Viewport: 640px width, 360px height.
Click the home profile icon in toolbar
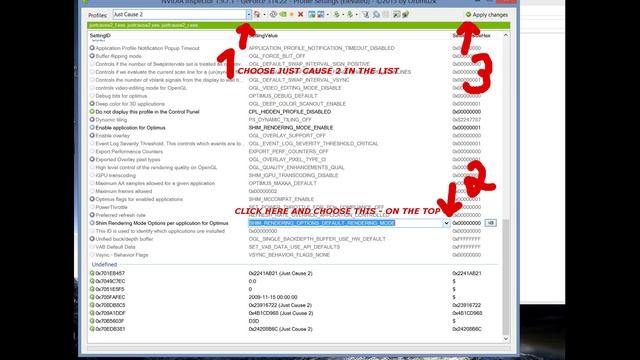tap(257, 14)
